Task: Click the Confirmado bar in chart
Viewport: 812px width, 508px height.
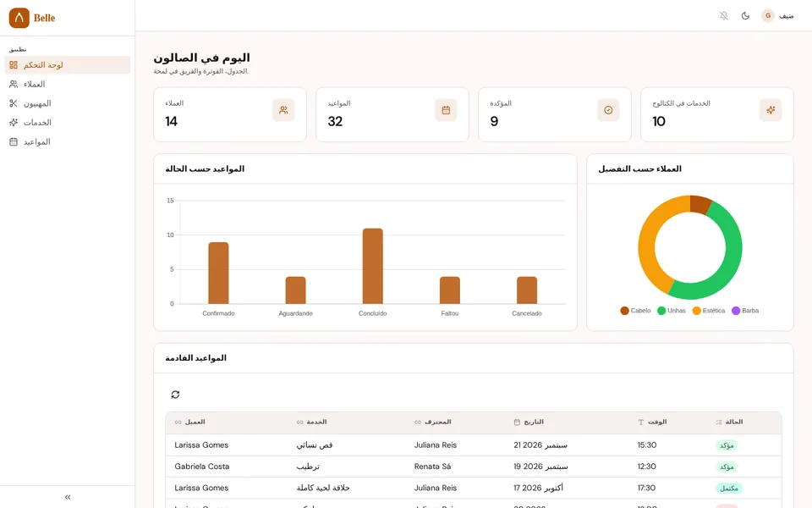Action: click(x=218, y=273)
